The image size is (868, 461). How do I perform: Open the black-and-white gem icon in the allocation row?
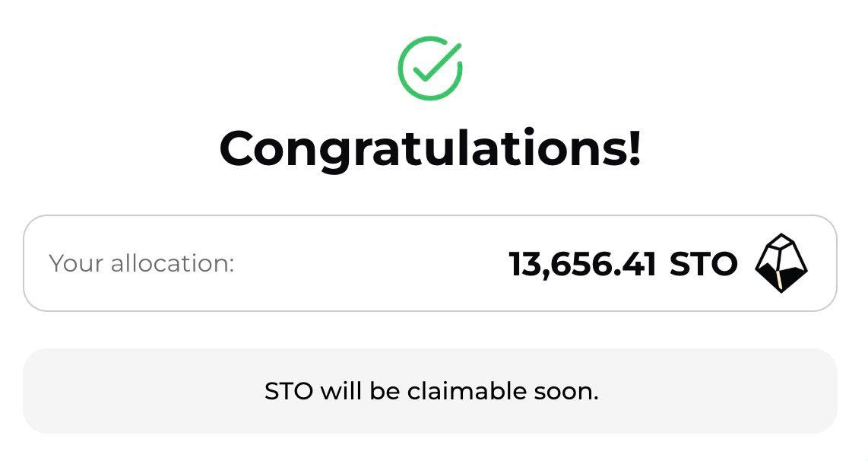(x=781, y=263)
